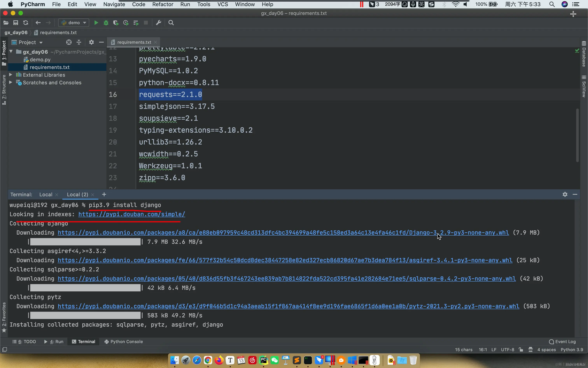Image resolution: width=588 pixels, height=368 pixels.
Task: Hide the Terminal panel with minus icon
Action: [575, 194]
